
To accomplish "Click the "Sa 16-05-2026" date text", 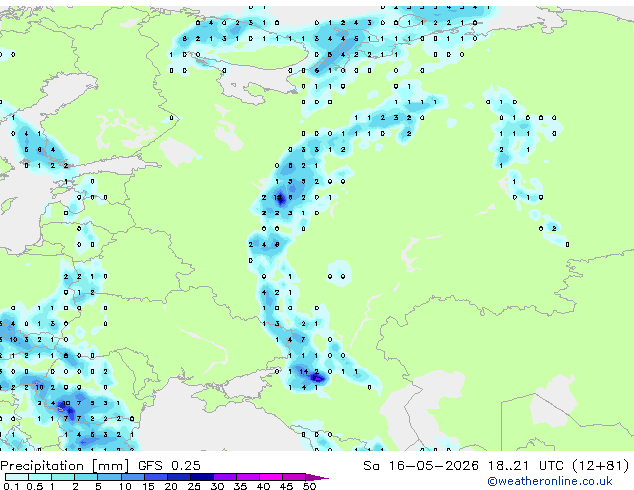I will (421, 466).
